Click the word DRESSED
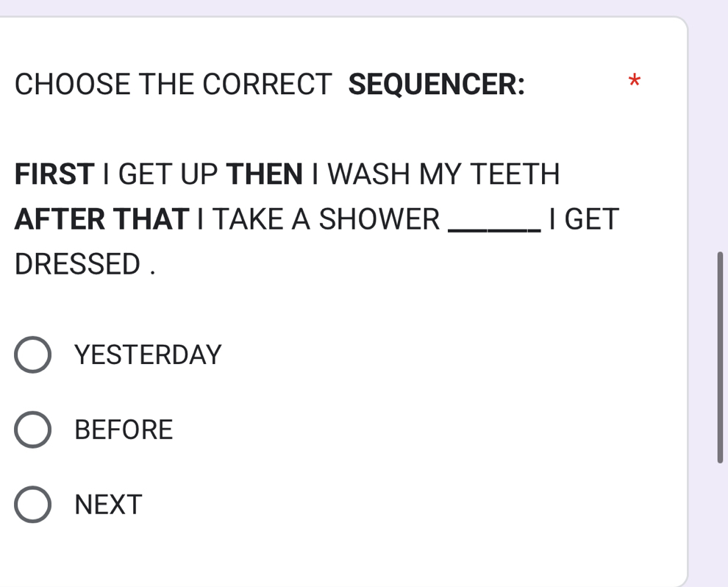The image size is (728, 587). click(x=77, y=264)
